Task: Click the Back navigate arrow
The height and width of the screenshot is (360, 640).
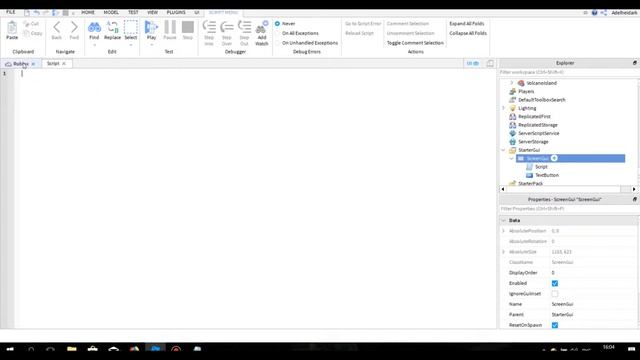Action: point(57,27)
